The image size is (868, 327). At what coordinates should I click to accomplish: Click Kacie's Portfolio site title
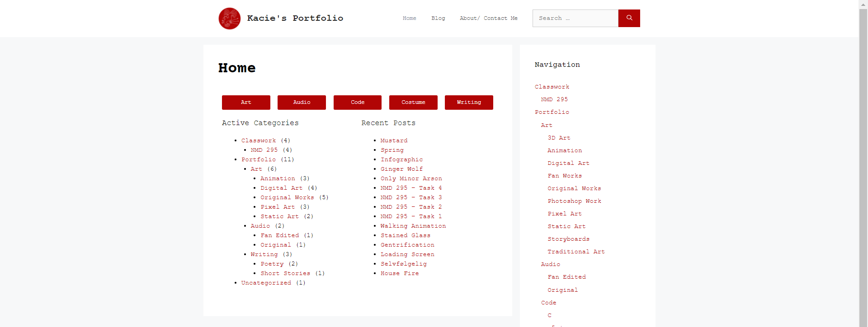(x=295, y=18)
